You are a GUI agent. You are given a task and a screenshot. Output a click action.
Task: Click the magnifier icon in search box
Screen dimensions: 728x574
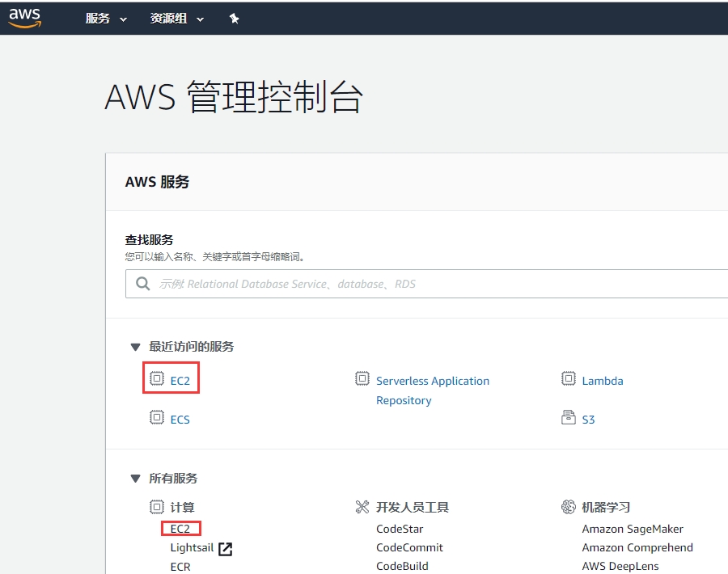(143, 284)
